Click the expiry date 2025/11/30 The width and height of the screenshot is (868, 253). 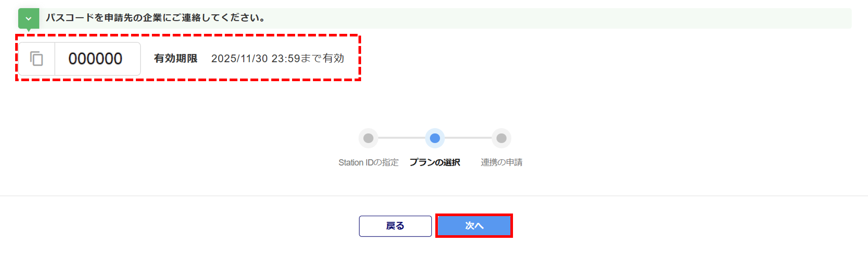click(x=239, y=59)
